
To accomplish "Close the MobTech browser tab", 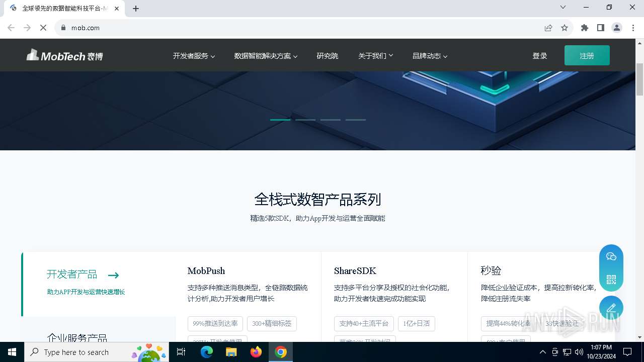I will point(117,8).
